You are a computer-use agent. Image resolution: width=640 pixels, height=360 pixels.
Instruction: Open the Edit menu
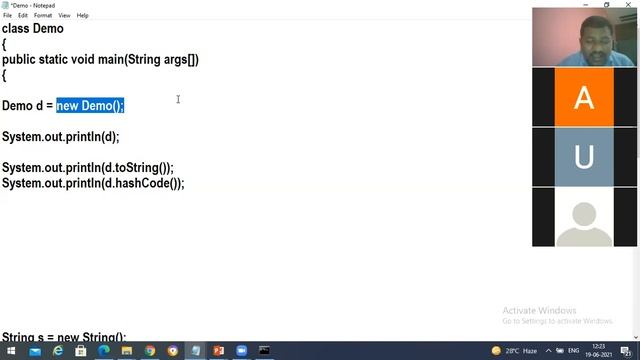(22, 16)
